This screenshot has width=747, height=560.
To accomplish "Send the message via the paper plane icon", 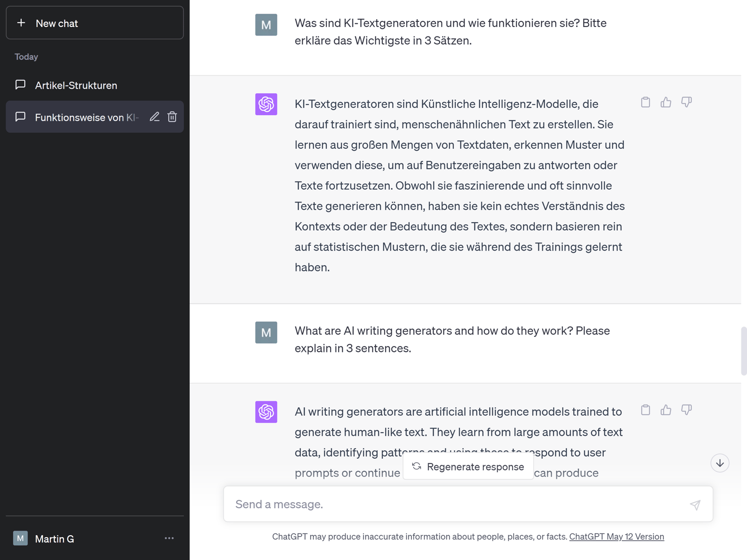I will 695,504.
